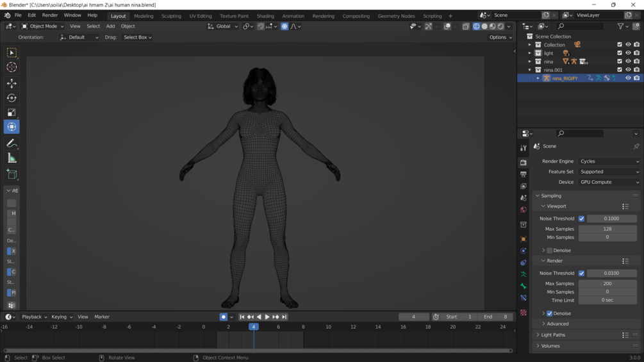Open the Object Mode dropdown
This screenshot has width=644, height=362.
point(43,26)
